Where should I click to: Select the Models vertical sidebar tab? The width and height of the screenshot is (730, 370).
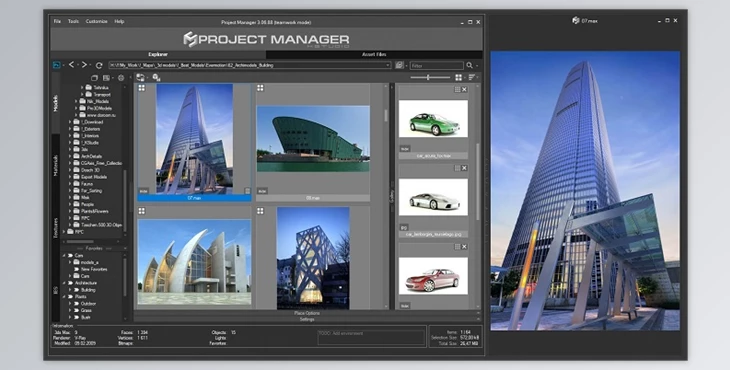pos(56,103)
